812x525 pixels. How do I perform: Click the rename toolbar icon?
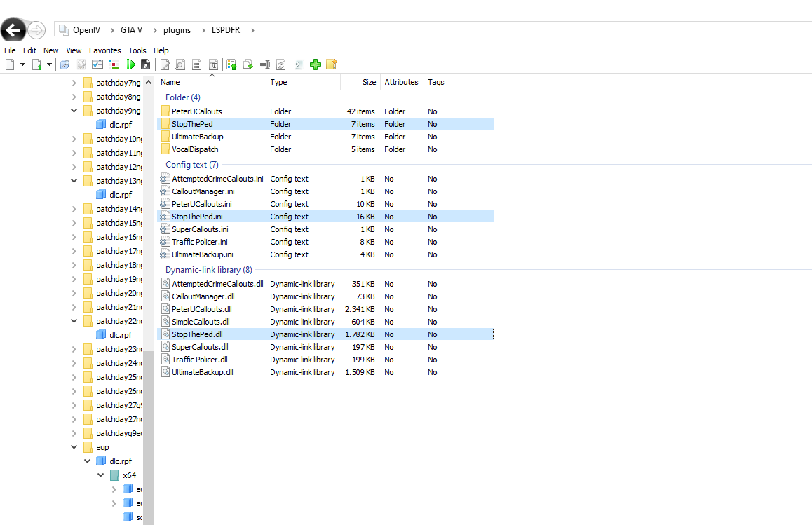coord(264,64)
